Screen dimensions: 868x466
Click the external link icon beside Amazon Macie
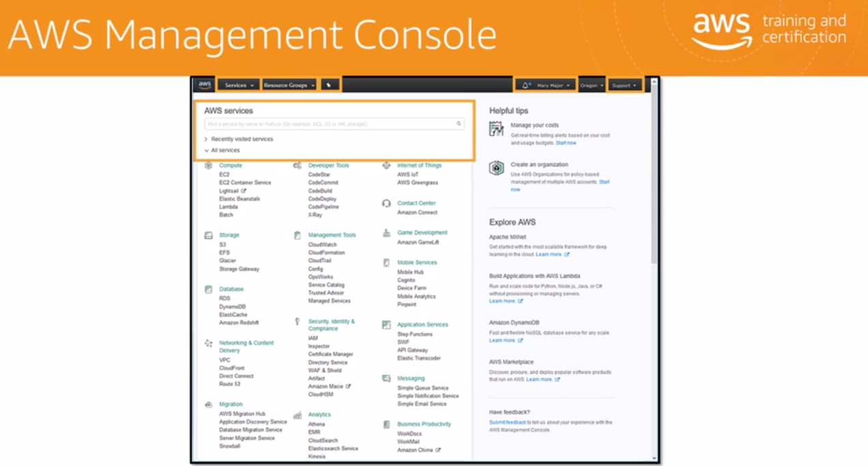pos(348,386)
